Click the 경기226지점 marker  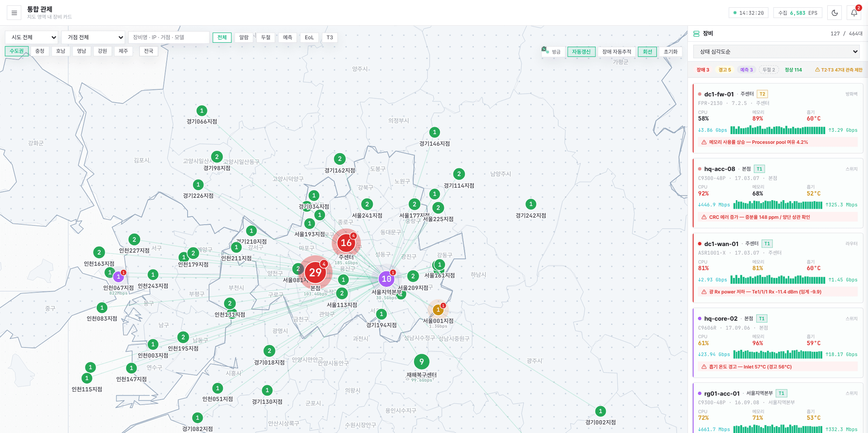[198, 185]
